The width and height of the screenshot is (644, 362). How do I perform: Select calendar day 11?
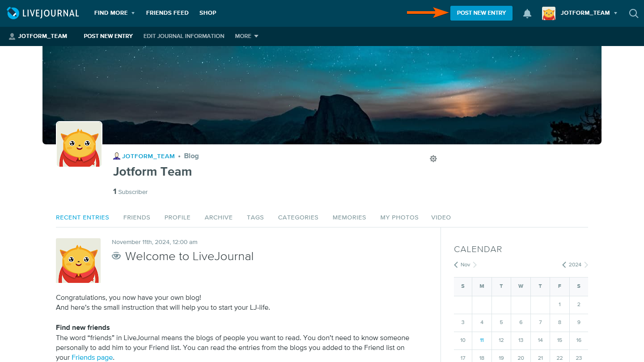pos(482,340)
